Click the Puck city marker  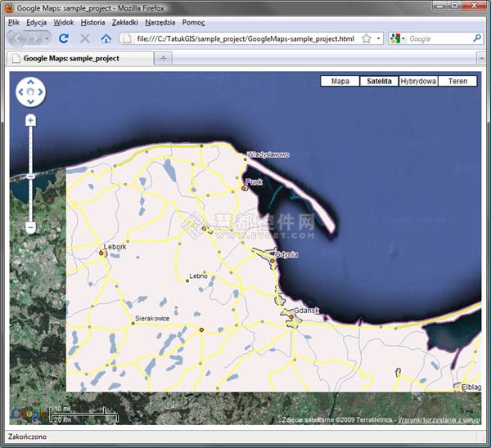coord(243,188)
